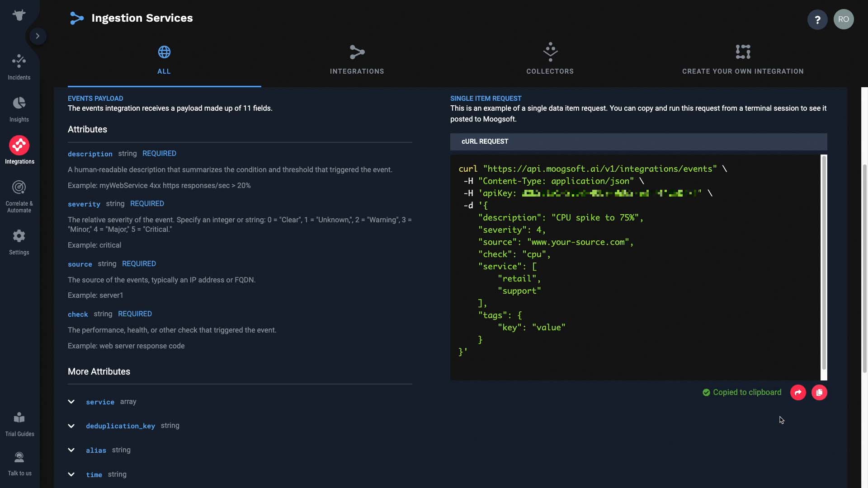Switch to the INTEGRATIONS tab
Viewport: 868px width, 488px height.
click(357, 62)
